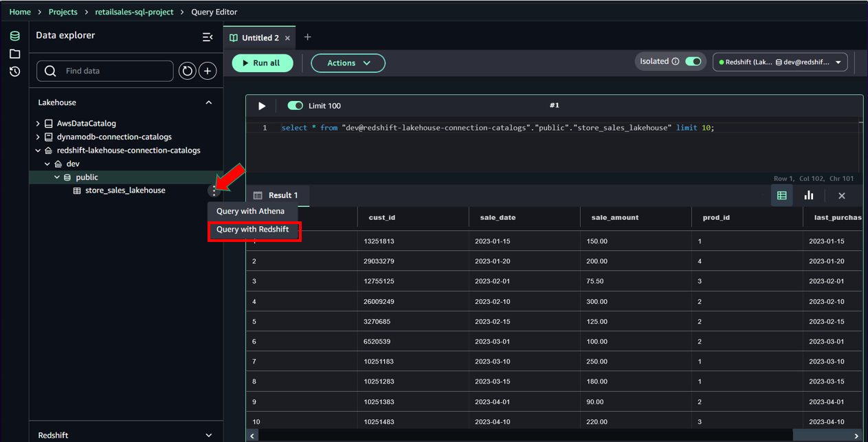
Task: Collapse the Data explorer panel icon
Action: [208, 37]
